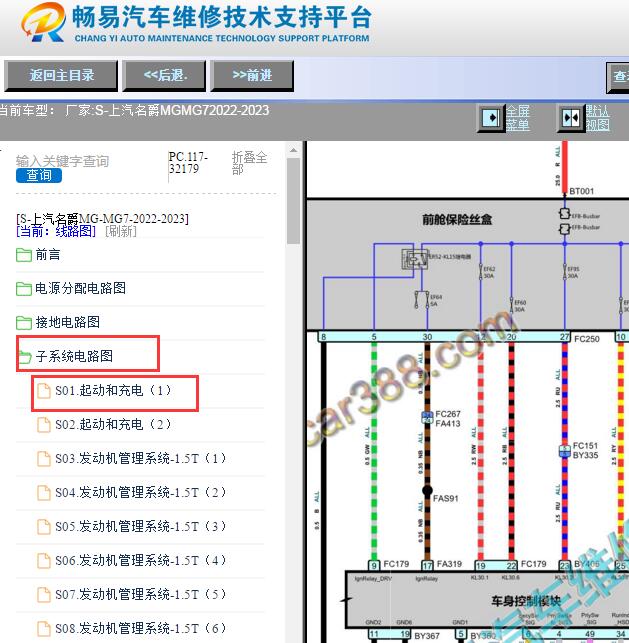Click folder icon beside 接地电路图
Image resolution: width=629 pixels, height=643 pixels.
[24, 322]
